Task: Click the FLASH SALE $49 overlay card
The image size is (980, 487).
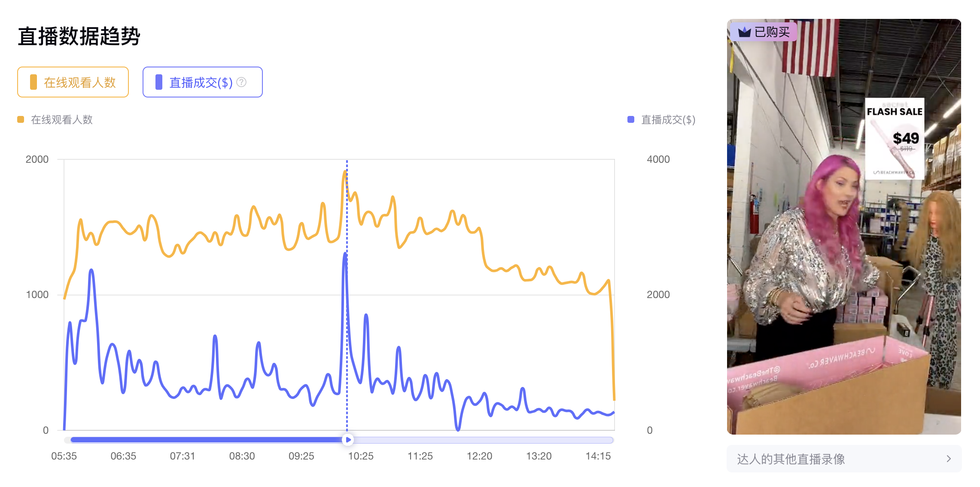Action: tap(895, 137)
